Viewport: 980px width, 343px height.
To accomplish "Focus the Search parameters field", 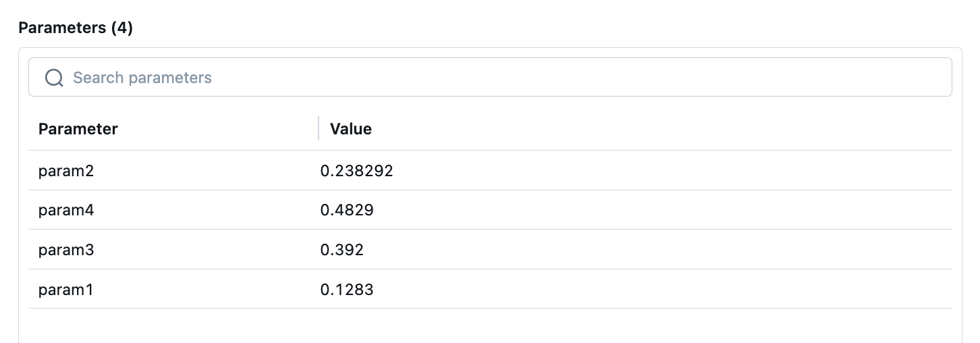I will [490, 77].
